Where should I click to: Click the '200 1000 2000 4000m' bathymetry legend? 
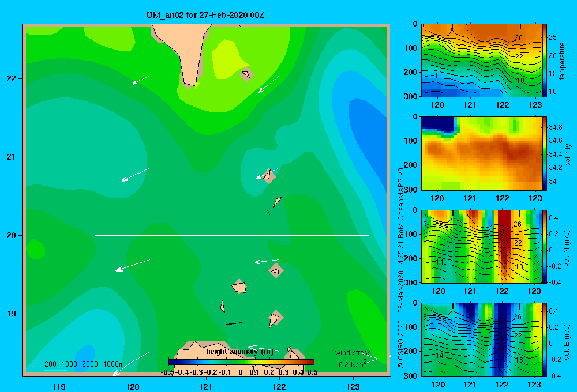pyautogui.click(x=84, y=364)
